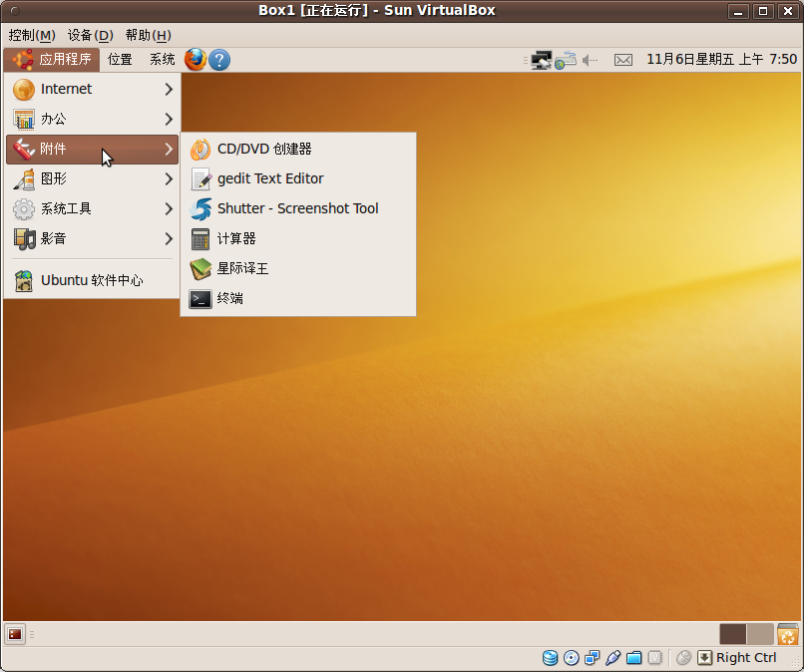The width and height of the screenshot is (804, 672).
Task: Launch Shutter - Screenshot Tool label
Action: (298, 208)
